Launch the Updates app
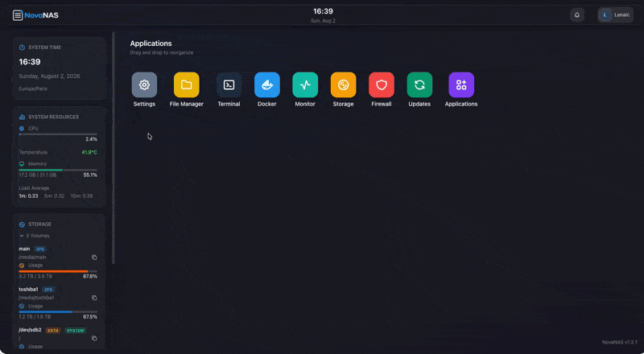 click(419, 85)
